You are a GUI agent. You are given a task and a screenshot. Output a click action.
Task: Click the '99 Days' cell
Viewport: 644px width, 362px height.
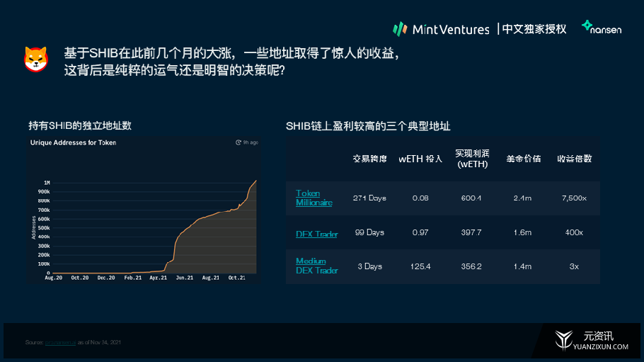[369, 232]
